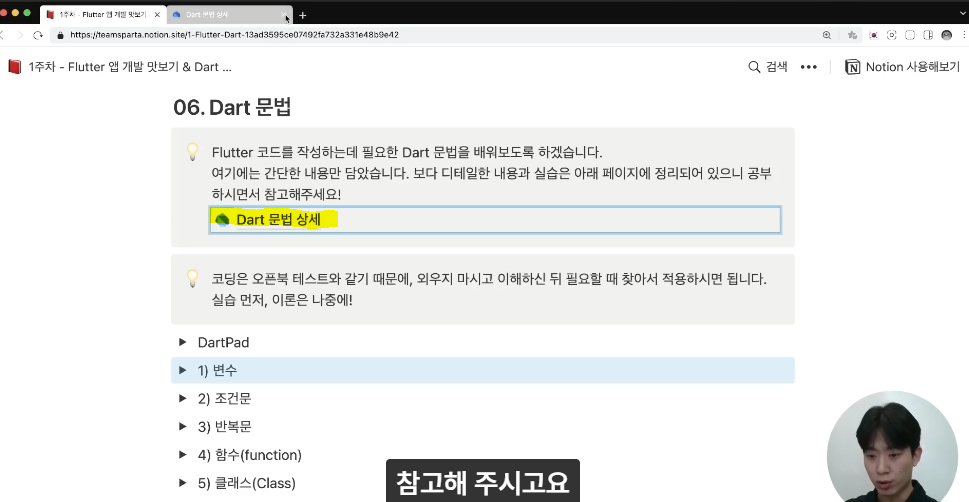
Task: Reload the page with the refresh icon
Action: coord(38,35)
